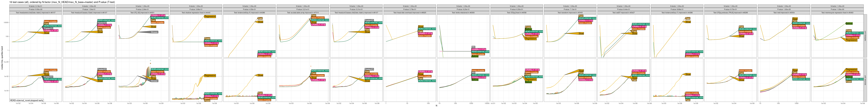Viewport: 868px width, 108px height.
Task: Click the 'P.value: 0.00e+00' strip label
Action: tap(36, 9)
